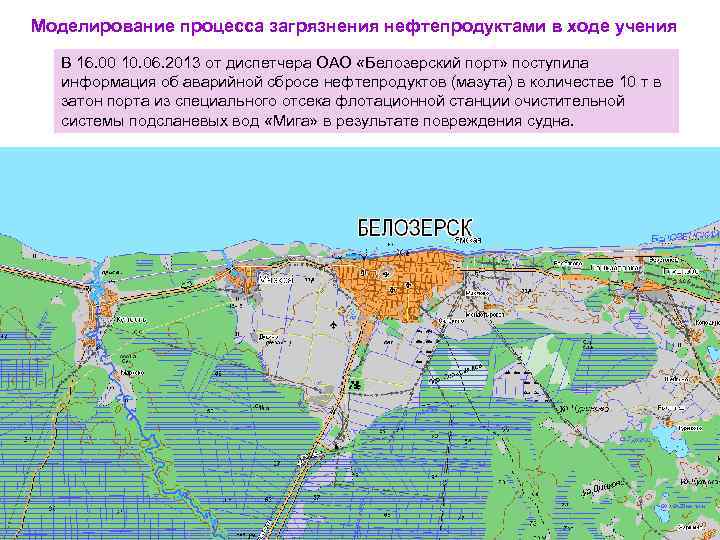Screen dimensions: 720x540
Task: Click the airplane airfield symbol on the map
Action: [333, 325]
